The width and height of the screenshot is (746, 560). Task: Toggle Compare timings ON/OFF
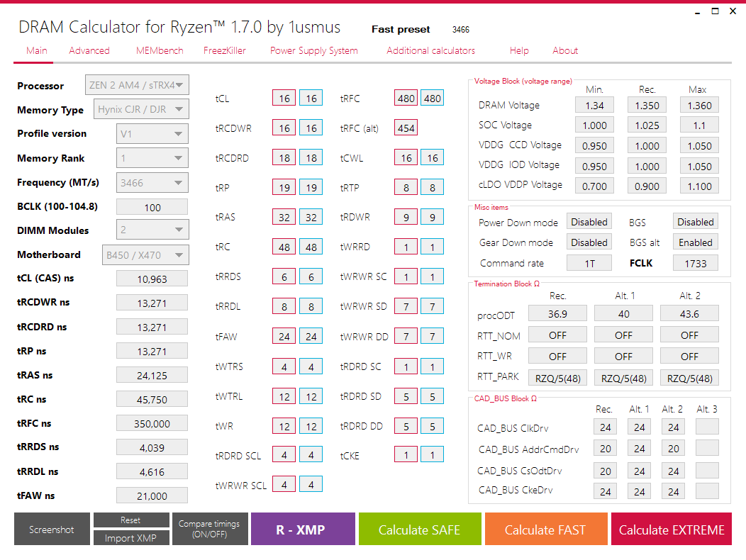click(x=210, y=529)
